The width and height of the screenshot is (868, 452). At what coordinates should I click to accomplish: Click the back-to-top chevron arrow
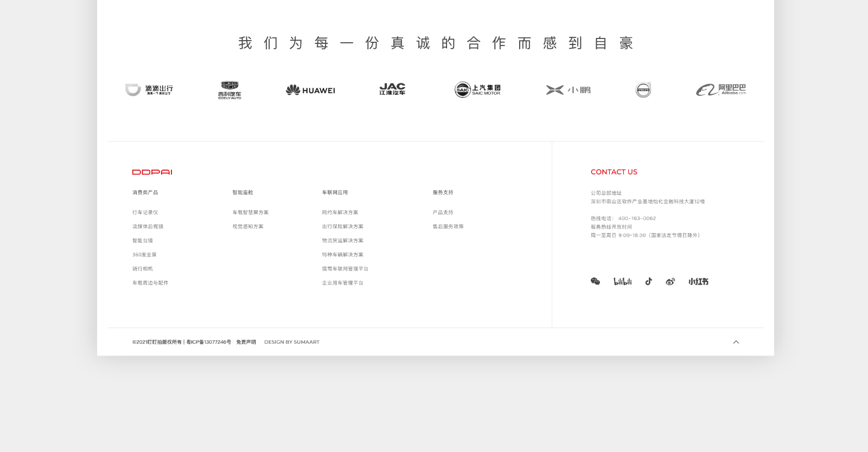coord(736,342)
